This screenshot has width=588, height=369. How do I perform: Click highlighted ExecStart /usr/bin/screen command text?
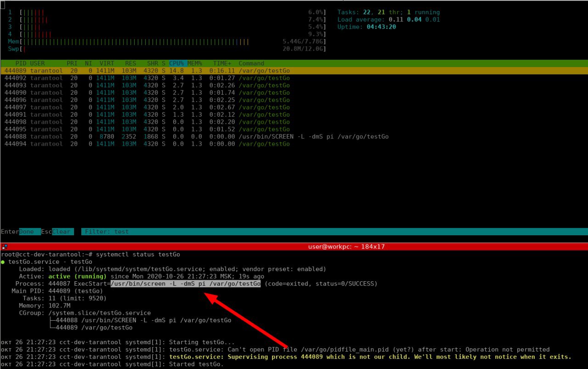tap(186, 284)
